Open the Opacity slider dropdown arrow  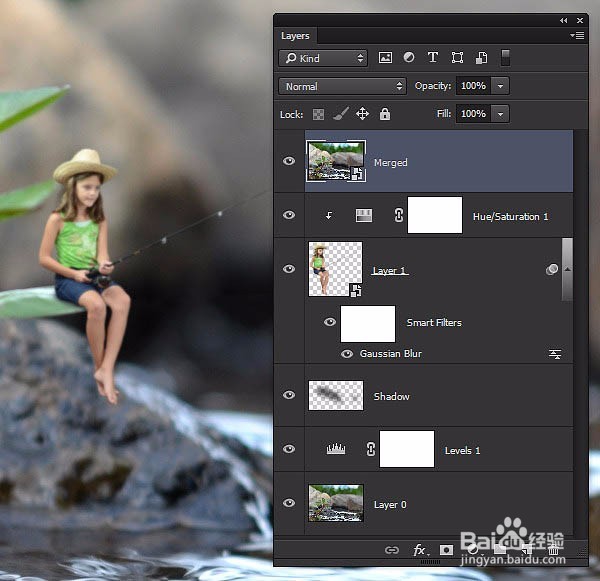pos(500,86)
